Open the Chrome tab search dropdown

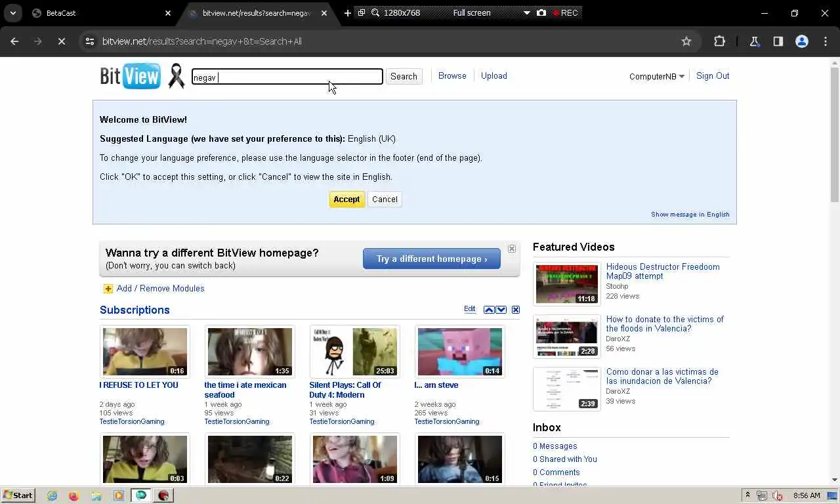click(13, 13)
